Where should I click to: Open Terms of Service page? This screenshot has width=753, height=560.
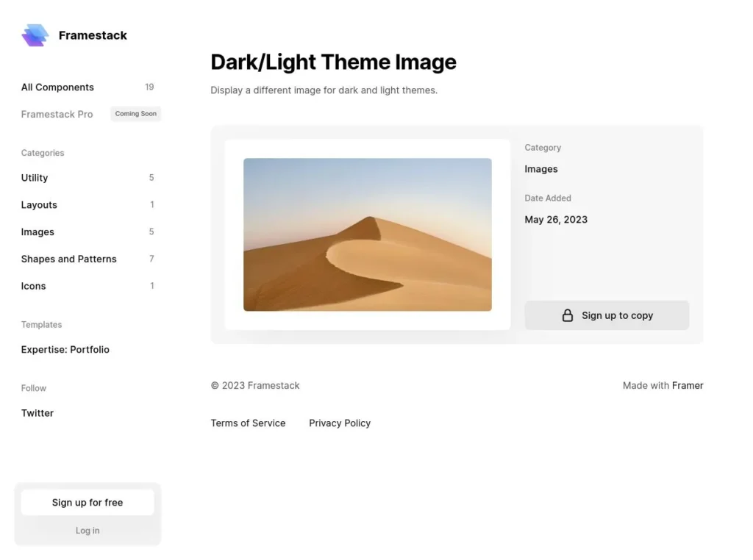click(248, 423)
